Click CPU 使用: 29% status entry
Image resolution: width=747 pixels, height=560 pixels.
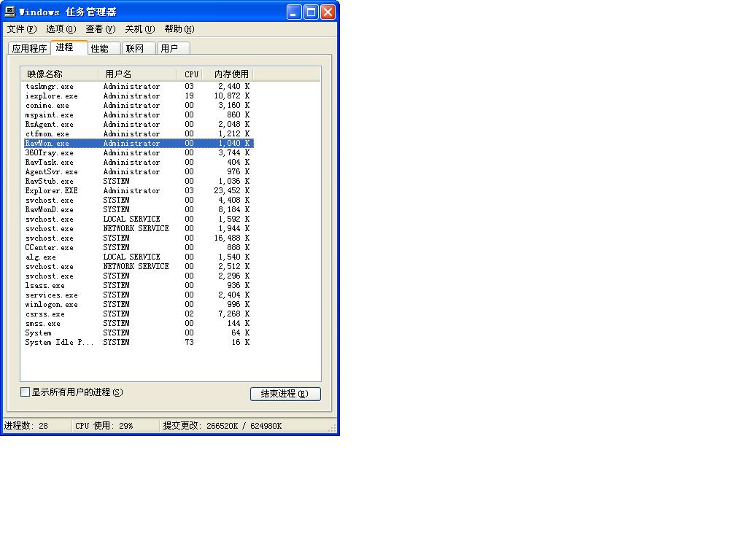[x=104, y=426]
